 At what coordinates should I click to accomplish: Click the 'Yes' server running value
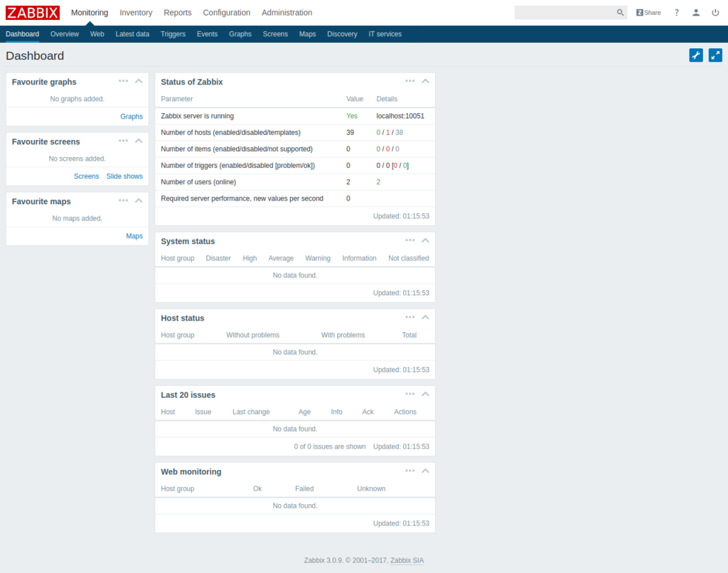tap(351, 116)
